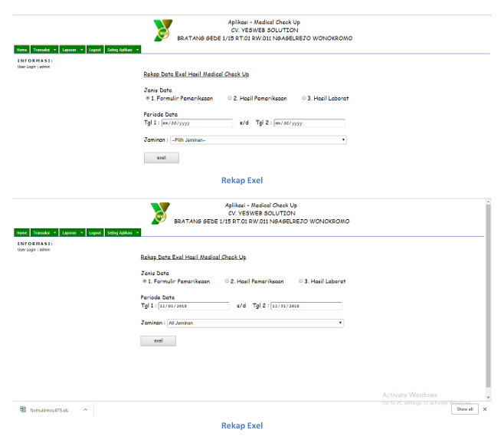
Task: Select 3. Hasil Laborat radio in top form
Action: point(303,98)
